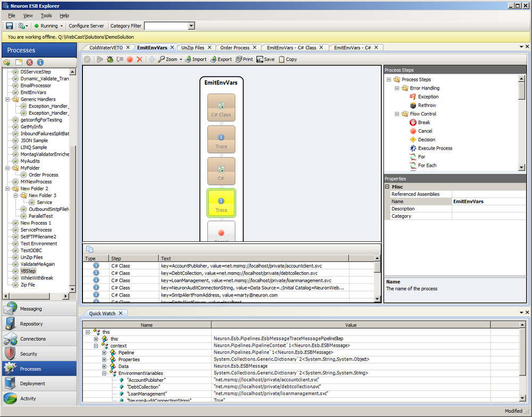The height and width of the screenshot is (417, 532).
Task: Collapse the Misc properties section
Action: [x=387, y=187]
